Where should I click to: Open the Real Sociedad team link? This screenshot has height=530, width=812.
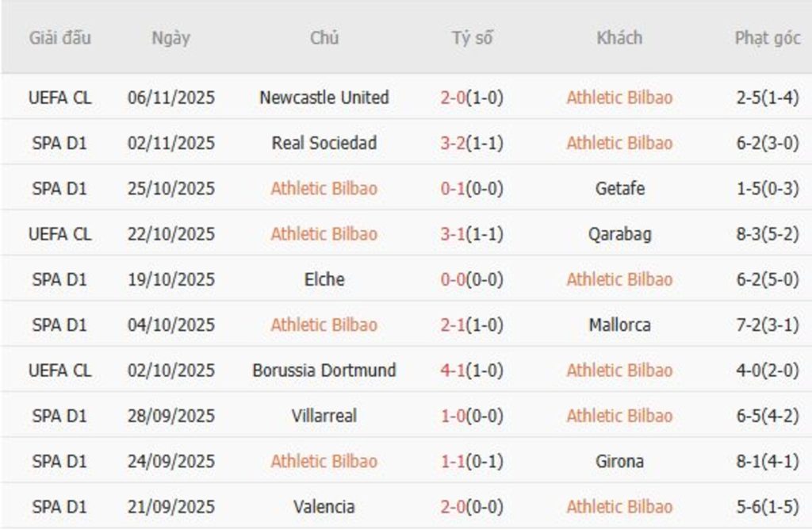pos(324,143)
